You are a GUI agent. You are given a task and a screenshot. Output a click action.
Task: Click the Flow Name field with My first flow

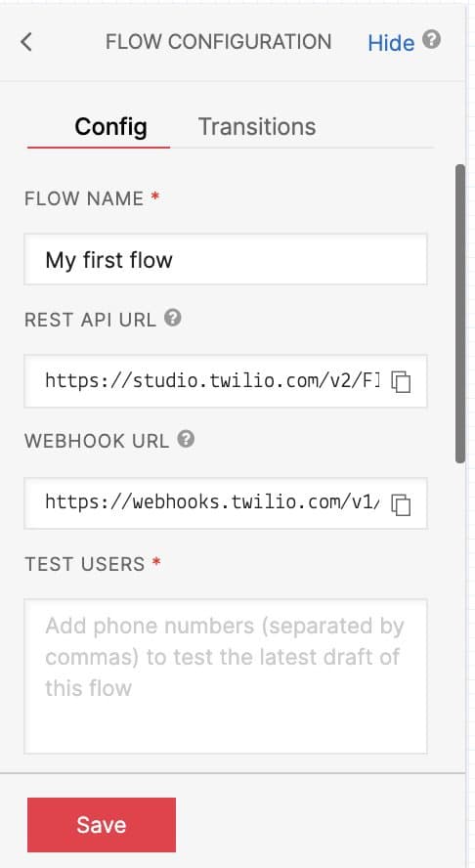(226, 259)
